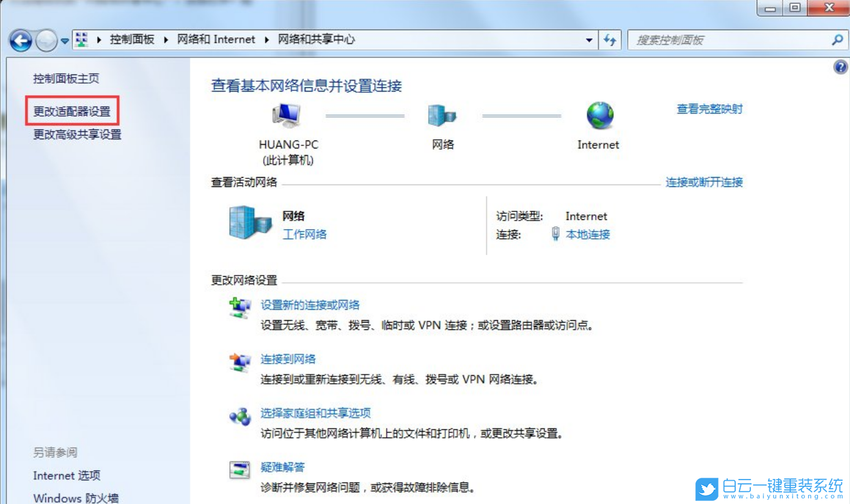Click the HUANG-PC computer icon

click(287, 116)
